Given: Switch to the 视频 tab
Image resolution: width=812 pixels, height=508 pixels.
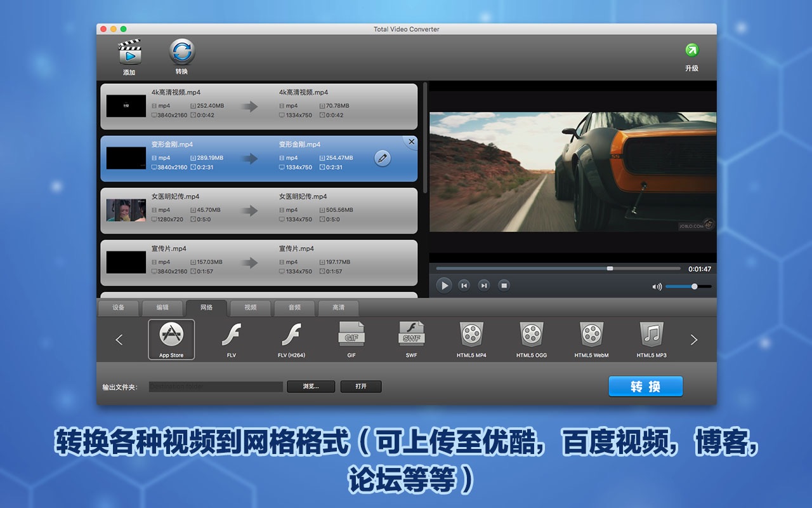Looking at the screenshot, I should point(251,308).
